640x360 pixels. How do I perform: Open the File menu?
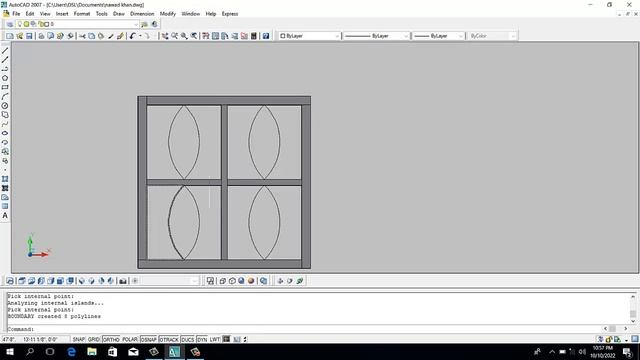(x=16, y=14)
